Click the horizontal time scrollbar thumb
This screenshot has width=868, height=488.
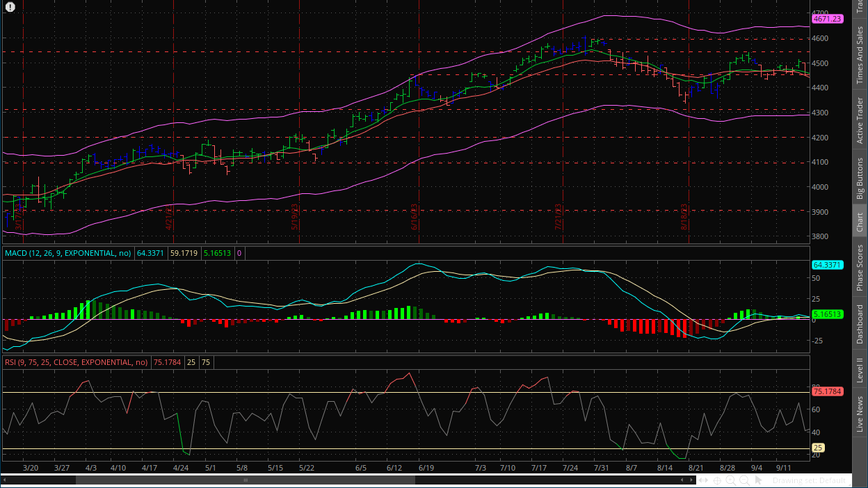[x=245, y=480]
